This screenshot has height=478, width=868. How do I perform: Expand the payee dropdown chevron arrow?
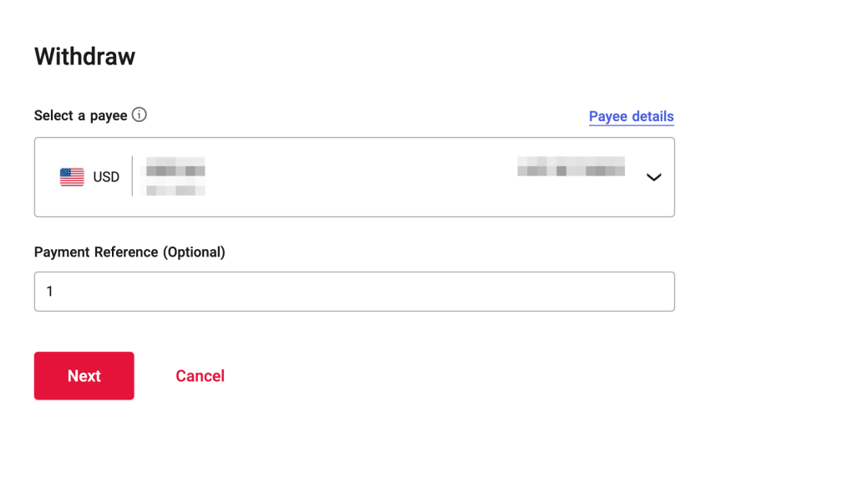pyautogui.click(x=654, y=177)
